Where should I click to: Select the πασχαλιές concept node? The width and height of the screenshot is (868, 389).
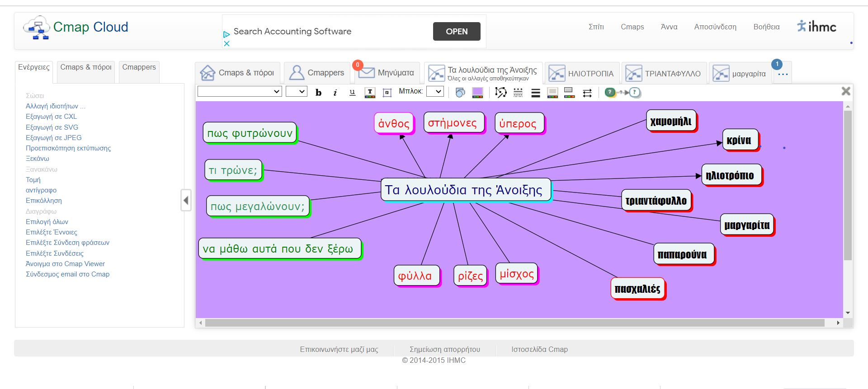pos(638,289)
